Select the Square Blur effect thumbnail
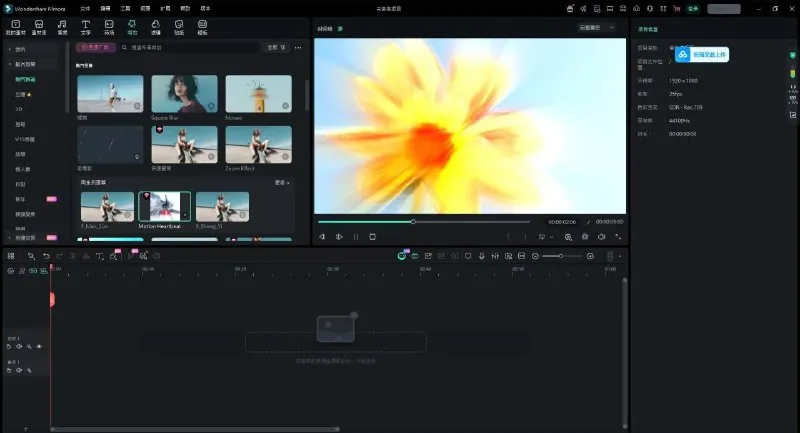 (184, 94)
